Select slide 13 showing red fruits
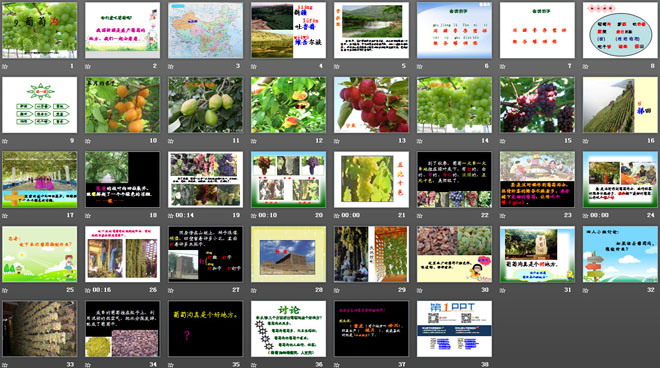660x368 pixels. tap(371, 105)
